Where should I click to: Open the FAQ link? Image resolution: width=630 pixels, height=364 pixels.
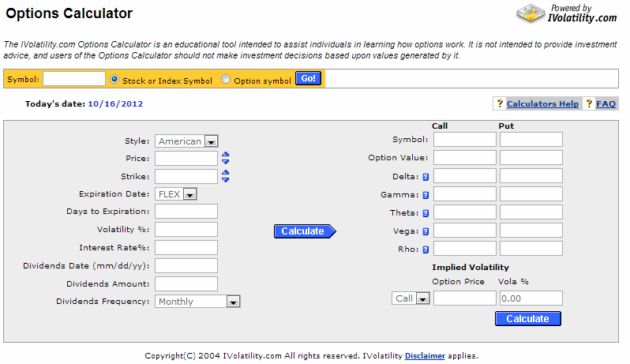point(606,104)
